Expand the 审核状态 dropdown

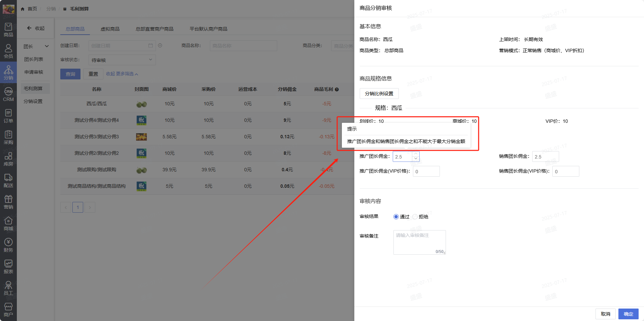click(122, 60)
